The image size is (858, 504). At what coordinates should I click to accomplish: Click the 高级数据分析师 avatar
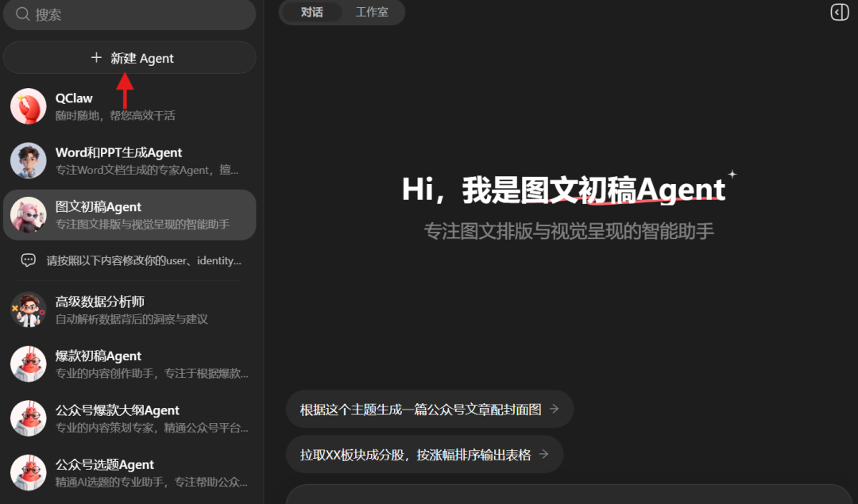click(29, 310)
